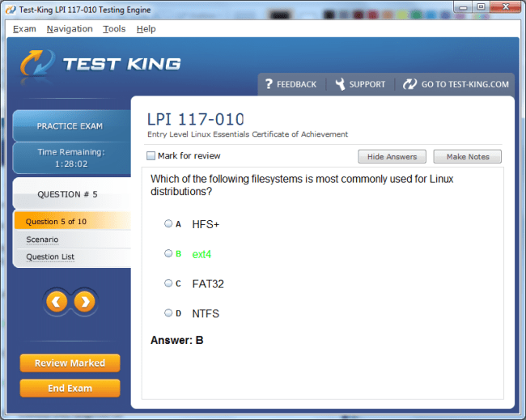Click the Time Remaining 1:28:02 display
Image resolution: width=526 pixels, height=420 pixels.
pos(71,158)
